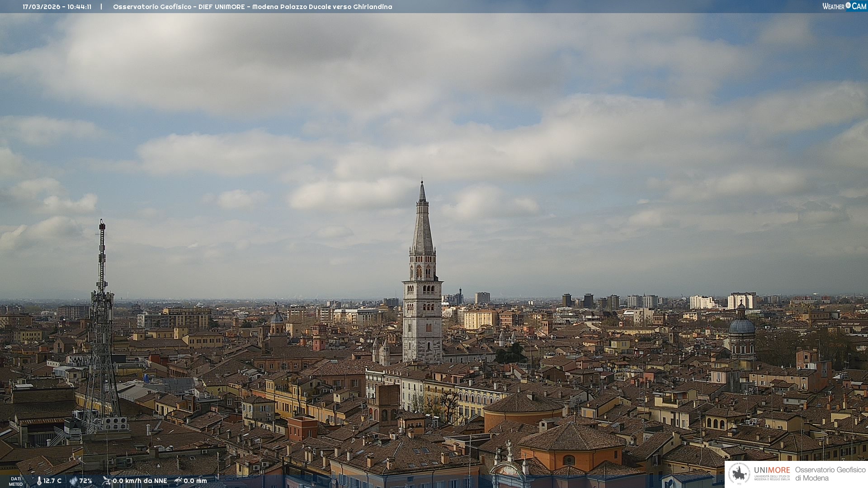Click the thermometer temperature icon
The height and width of the screenshot is (488, 868).
tap(39, 481)
